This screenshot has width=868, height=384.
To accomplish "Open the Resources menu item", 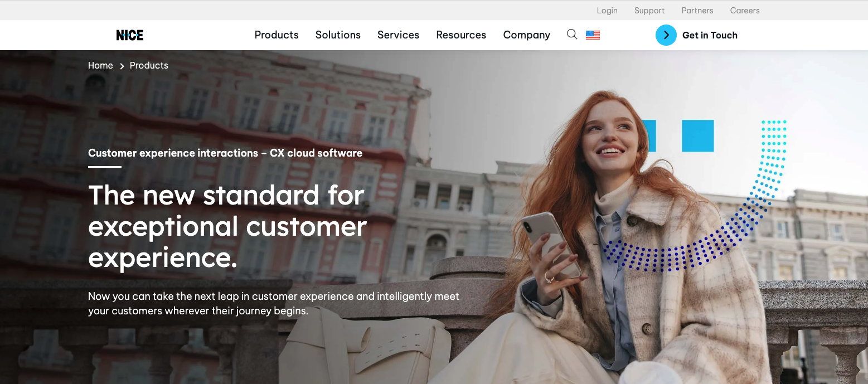I will (x=461, y=35).
